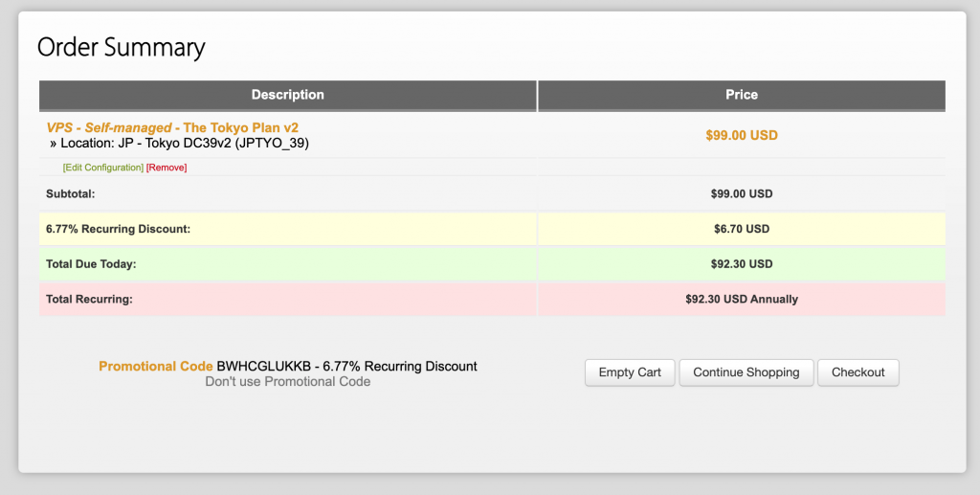The image size is (980, 495).
Task: Click the Price column header
Action: [x=741, y=95]
